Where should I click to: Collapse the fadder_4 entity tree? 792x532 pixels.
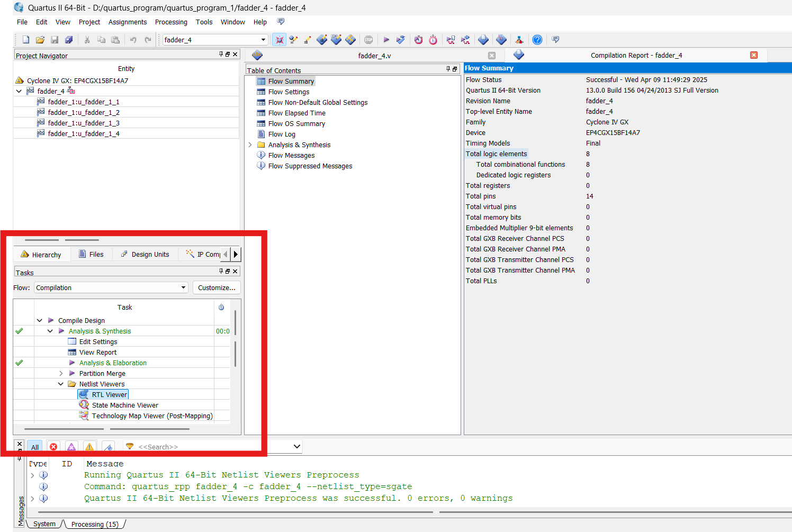click(19, 91)
